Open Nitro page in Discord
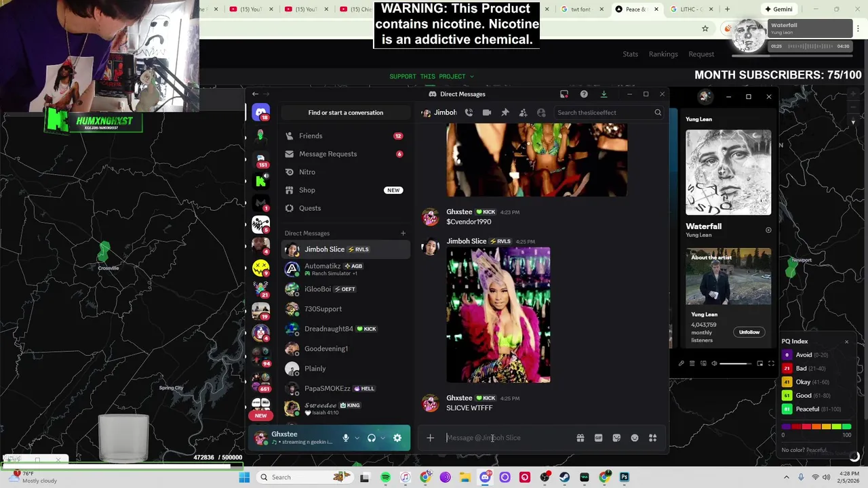 (x=345, y=172)
